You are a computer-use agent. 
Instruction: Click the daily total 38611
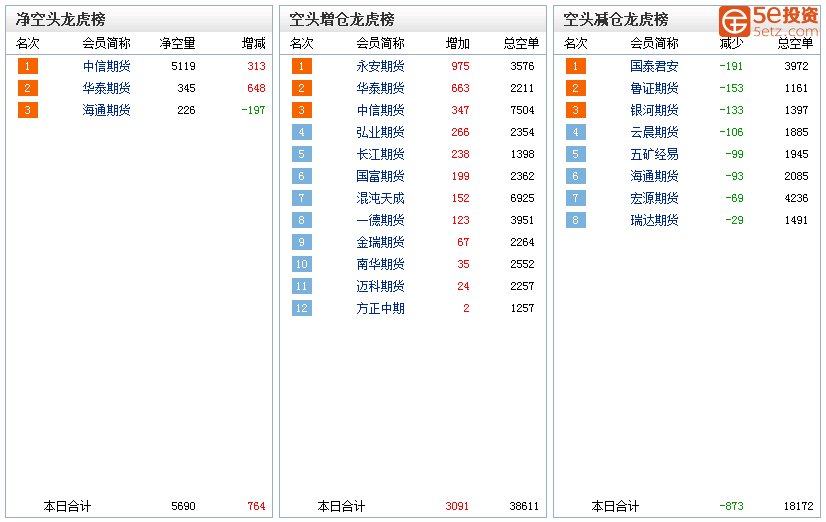524,506
